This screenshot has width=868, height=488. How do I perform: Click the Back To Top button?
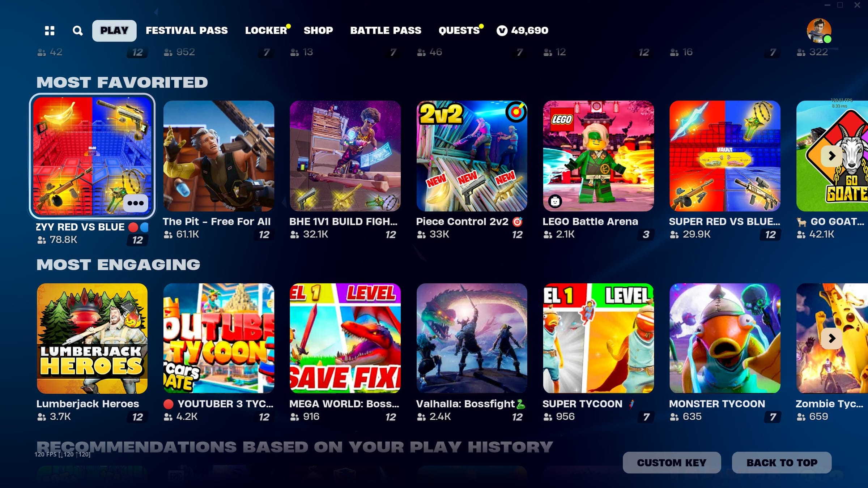click(782, 463)
